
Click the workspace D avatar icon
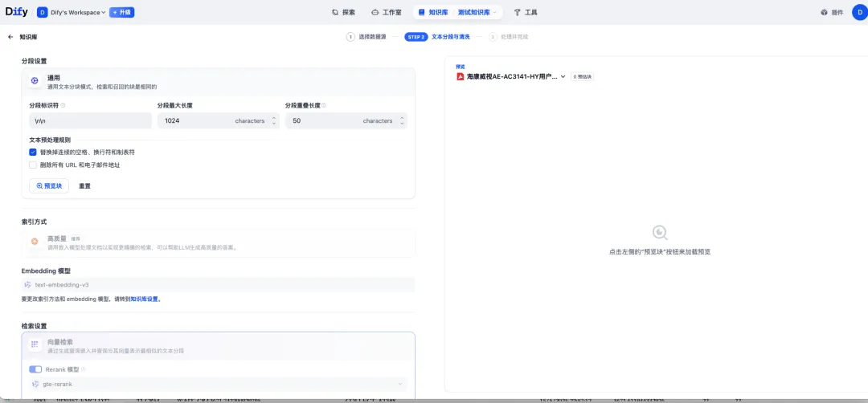click(42, 12)
